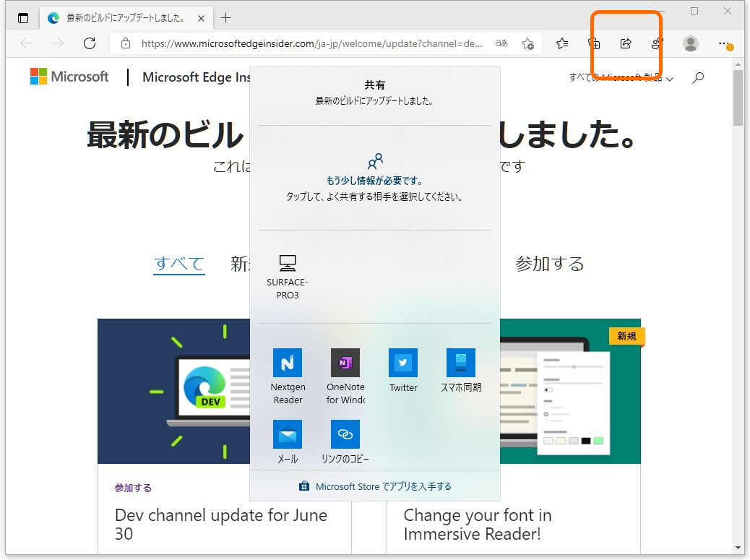The image size is (750, 560).
Task: Switch to the すべて tab
Action: pos(178,264)
